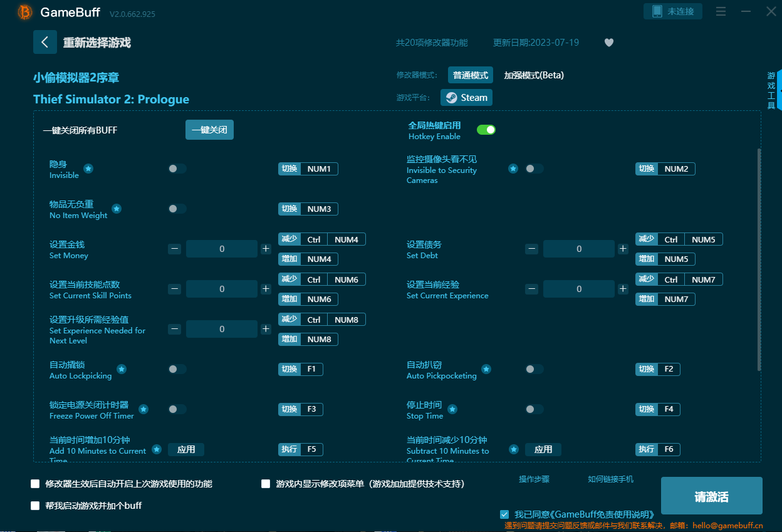Enable Auto Pickpocketing toggle
782x532 pixels.
pyautogui.click(x=534, y=369)
